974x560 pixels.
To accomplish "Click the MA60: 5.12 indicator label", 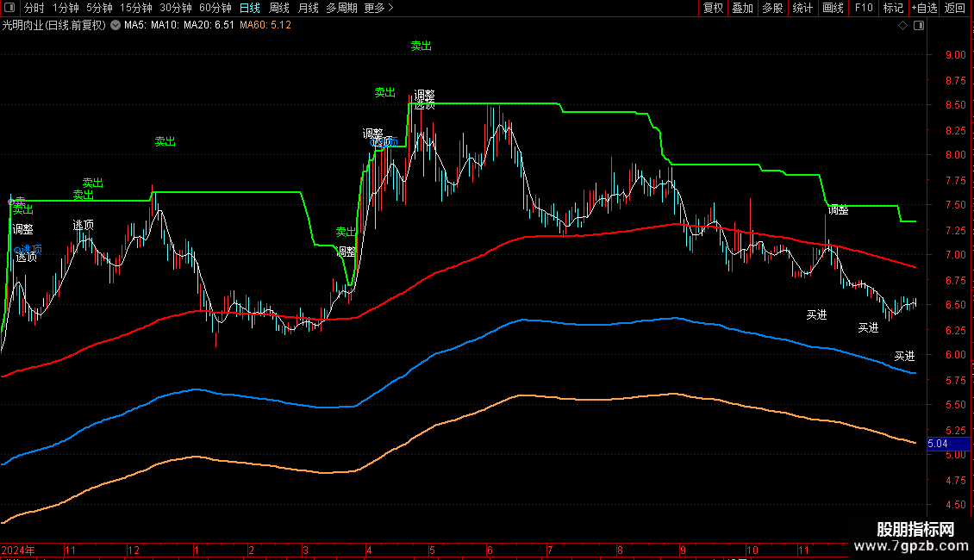I will (x=265, y=26).
